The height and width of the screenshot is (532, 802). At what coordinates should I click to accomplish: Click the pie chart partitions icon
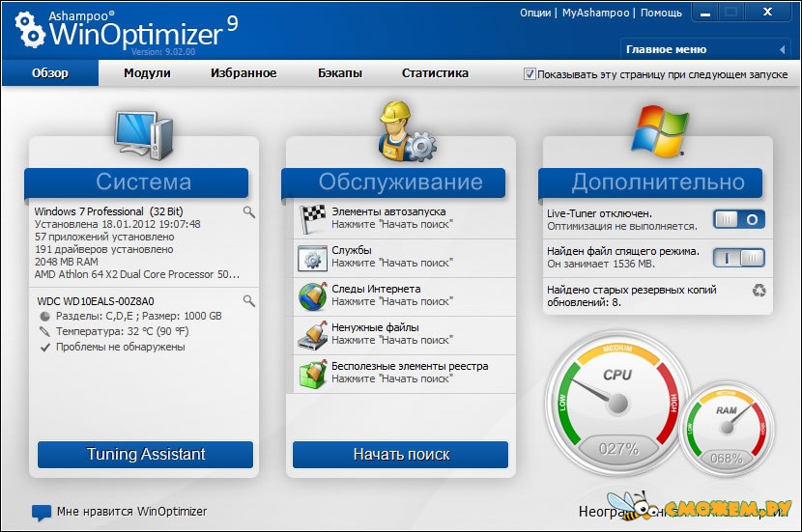click(x=45, y=317)
